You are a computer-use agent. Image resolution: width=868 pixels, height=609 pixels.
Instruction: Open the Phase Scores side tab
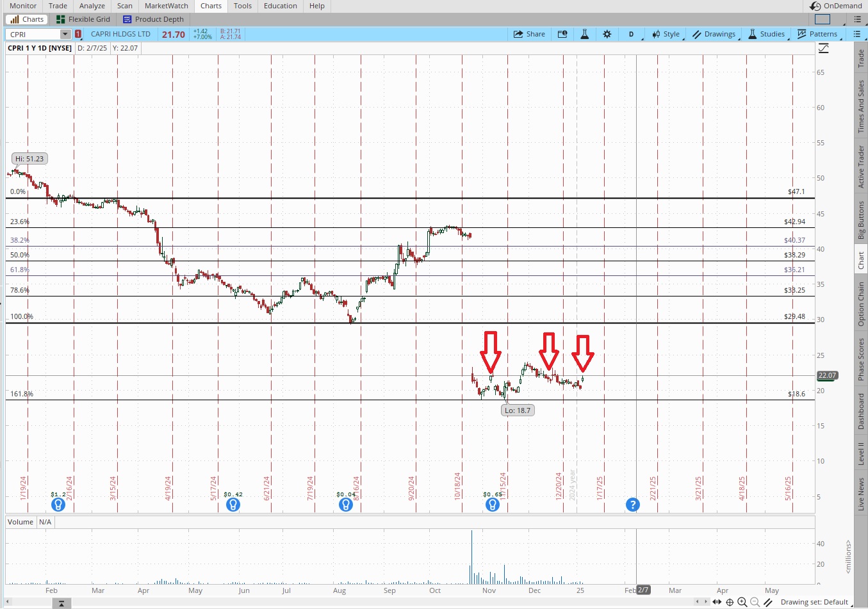coord(861,359)
